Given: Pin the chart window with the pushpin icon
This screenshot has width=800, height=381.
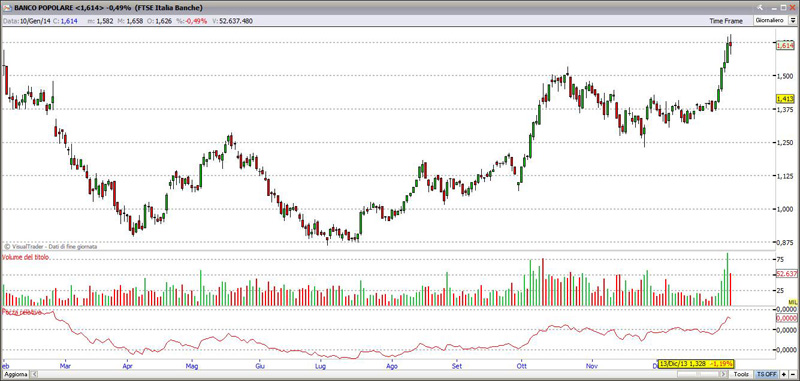Looking at the screenshot, I should (760, 8).
